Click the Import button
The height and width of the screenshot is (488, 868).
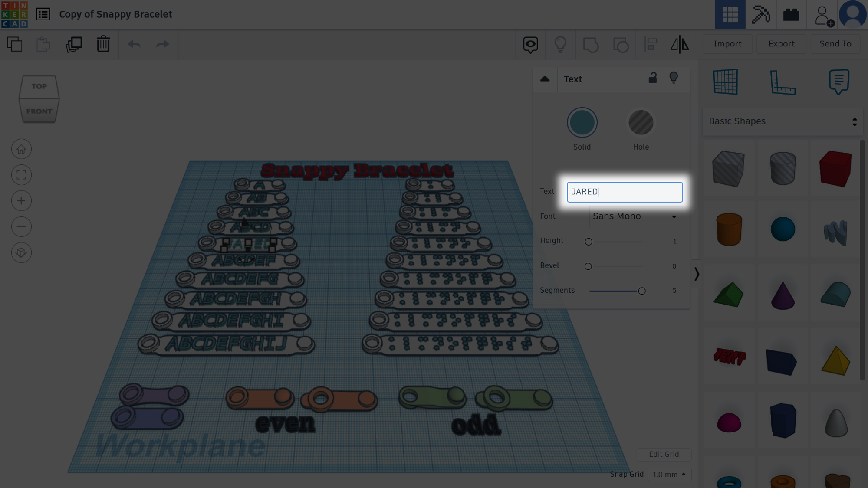(x=727, y=44)
